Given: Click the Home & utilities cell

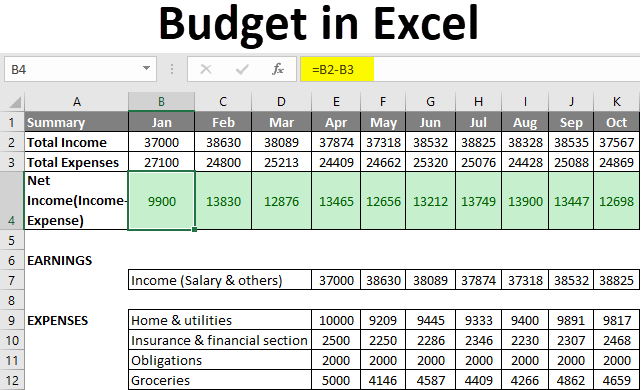Looking at the screenshot, I should [x=220, y=320].
